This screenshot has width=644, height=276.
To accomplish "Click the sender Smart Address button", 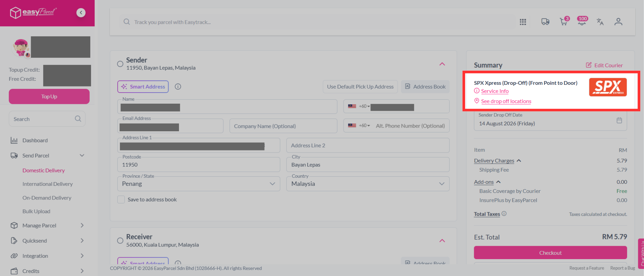I will click(x=143, y=87).
